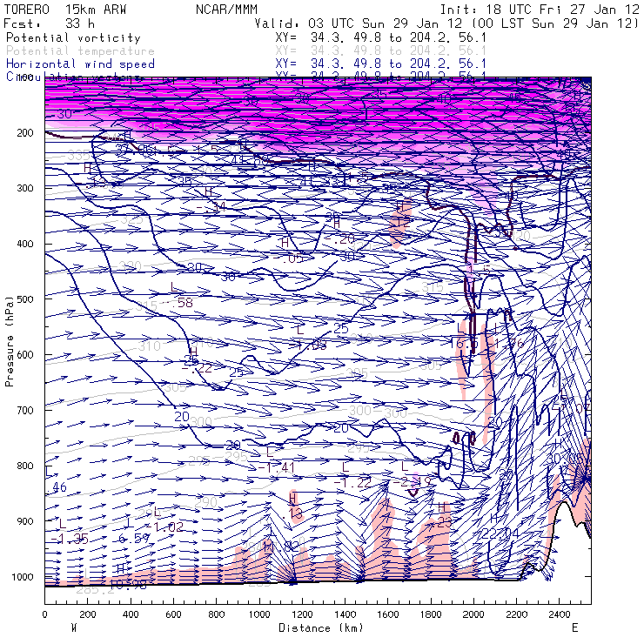
Task: Click the 0 km distance axis label
Action: (x=44, y=614)
